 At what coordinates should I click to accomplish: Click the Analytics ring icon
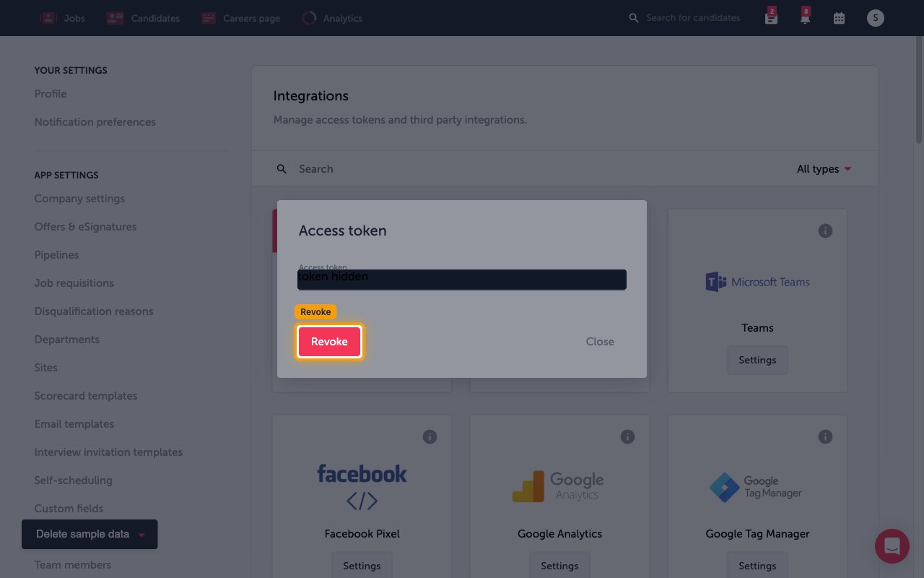coord(309,18)
